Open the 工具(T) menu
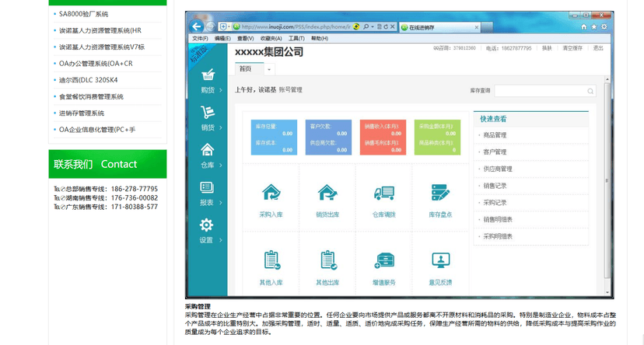Image resolution: width=644 pixels, height=345 pixels. pyautogui.click(x=296, y=38)
